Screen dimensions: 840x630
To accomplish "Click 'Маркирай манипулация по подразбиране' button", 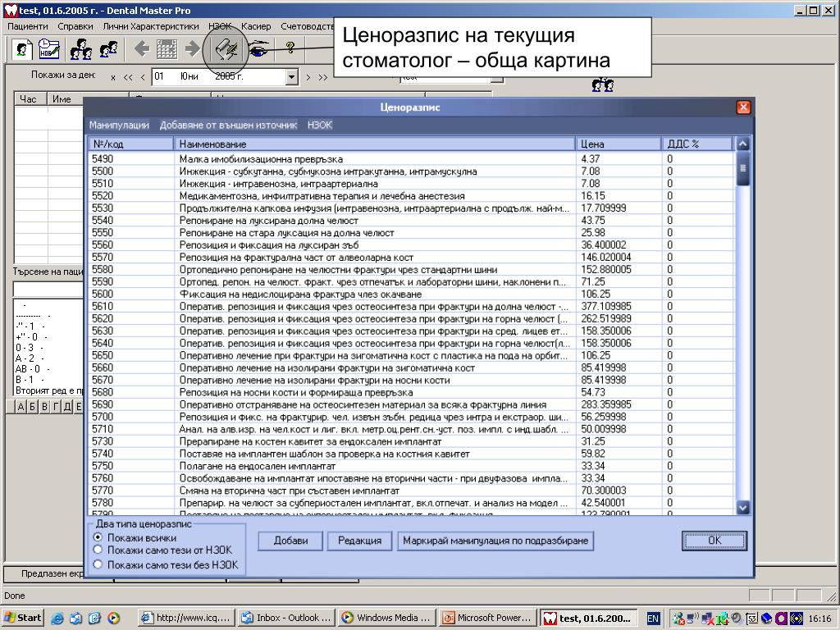I will click(x=495, y=541).
